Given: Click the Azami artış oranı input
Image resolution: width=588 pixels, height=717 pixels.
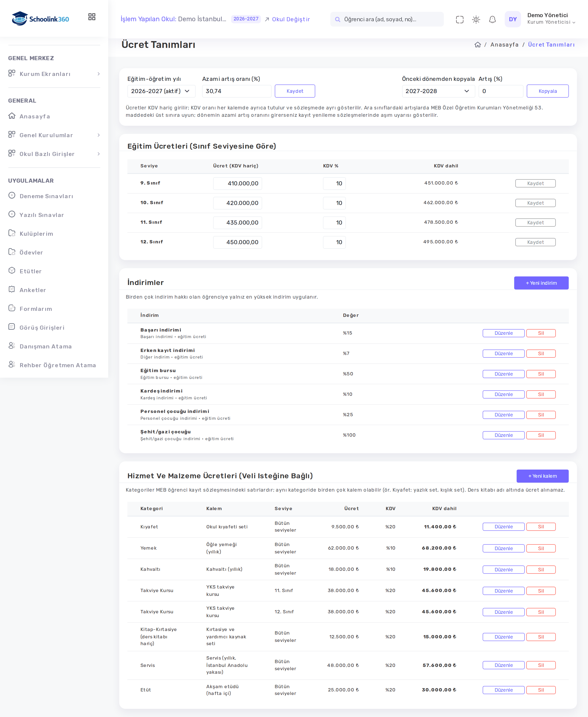Looking at the screenshot, I should [236, 91].
